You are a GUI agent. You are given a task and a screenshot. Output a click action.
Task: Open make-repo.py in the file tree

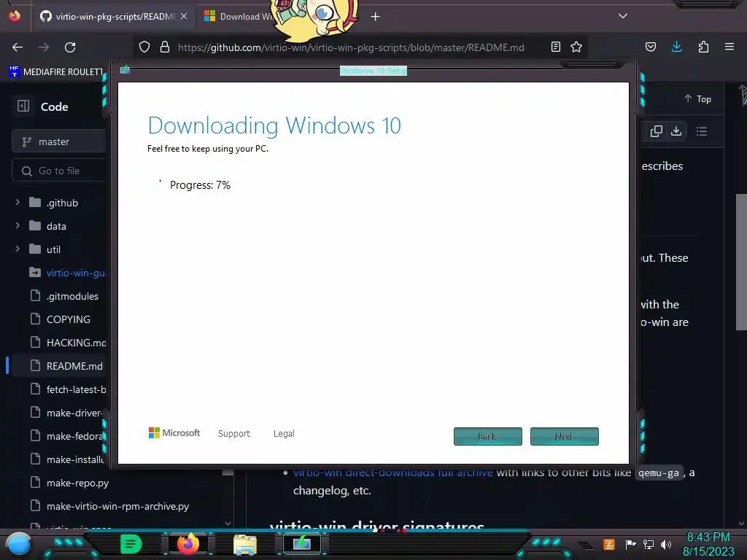click(x=77, y=483)
